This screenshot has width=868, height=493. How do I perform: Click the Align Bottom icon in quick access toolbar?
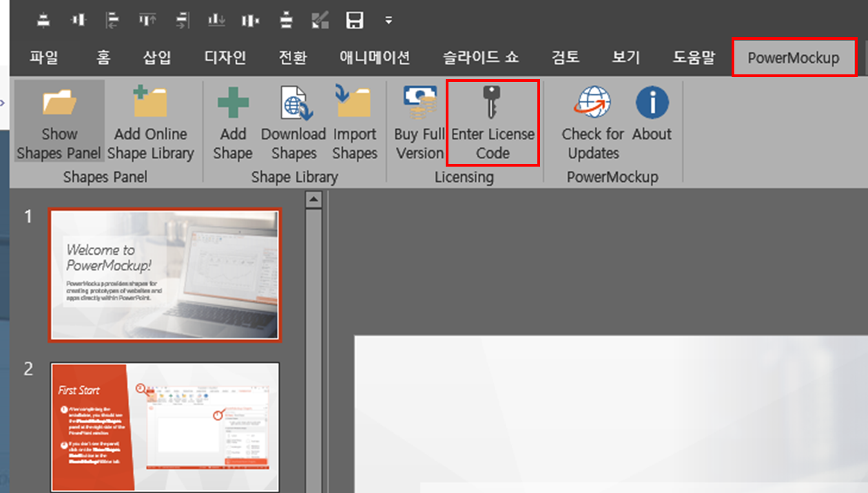(216, 21)
